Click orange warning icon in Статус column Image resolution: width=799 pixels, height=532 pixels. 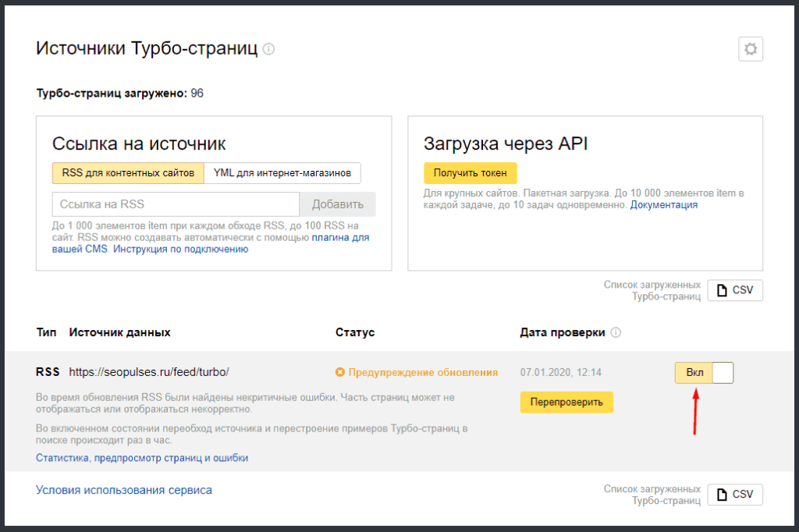point(339,373)
